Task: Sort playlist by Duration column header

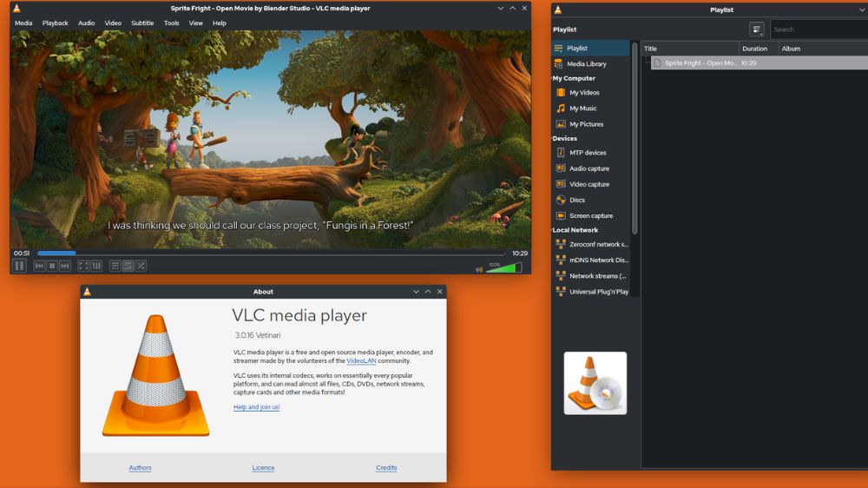Action: click(x=759, y=49)
